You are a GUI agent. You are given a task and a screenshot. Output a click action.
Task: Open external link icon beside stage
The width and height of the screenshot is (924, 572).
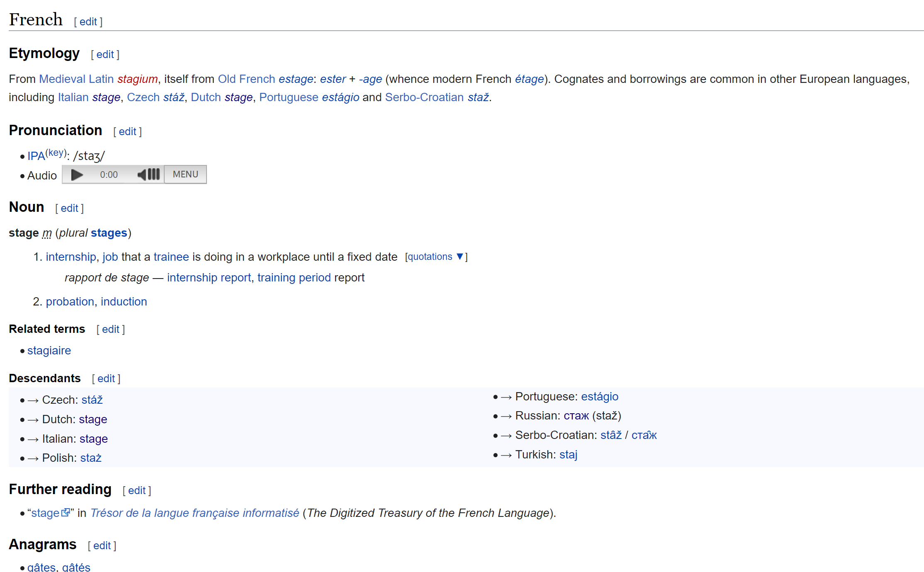click(66, 513)
